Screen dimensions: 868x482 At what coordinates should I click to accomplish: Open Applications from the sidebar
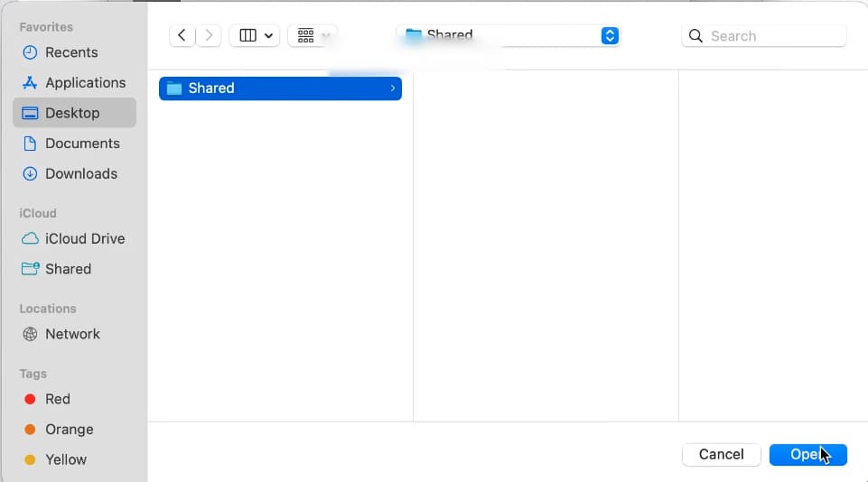tap(85, 82)
